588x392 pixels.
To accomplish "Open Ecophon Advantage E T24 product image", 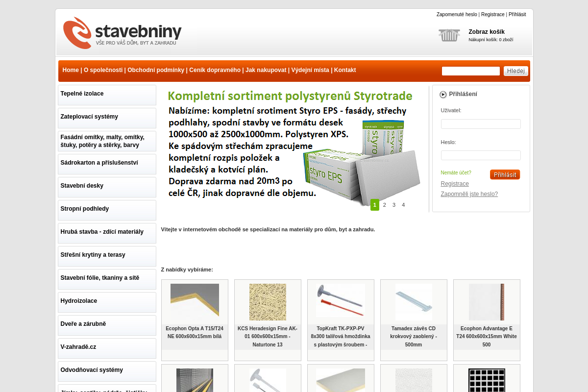I will pyautogui.click(x=487, y=302).
